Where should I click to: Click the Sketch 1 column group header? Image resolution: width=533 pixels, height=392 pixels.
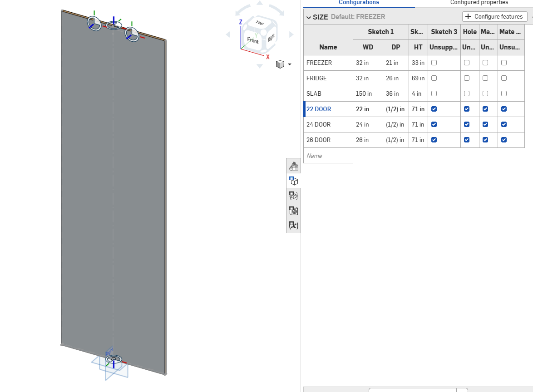(x=381, y=32)
